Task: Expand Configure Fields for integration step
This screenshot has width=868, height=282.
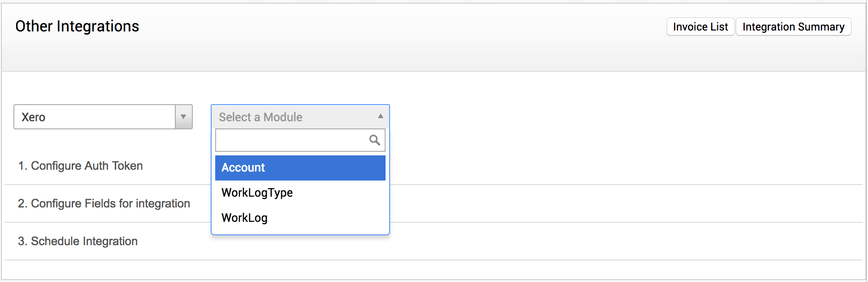Action: tap(110, 203)
